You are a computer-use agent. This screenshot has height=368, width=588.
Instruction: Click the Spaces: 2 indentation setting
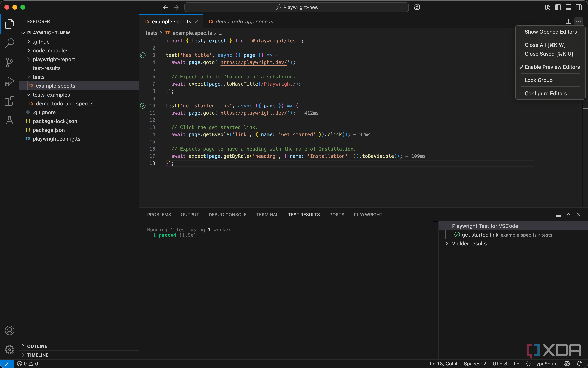tap(475, 363)
